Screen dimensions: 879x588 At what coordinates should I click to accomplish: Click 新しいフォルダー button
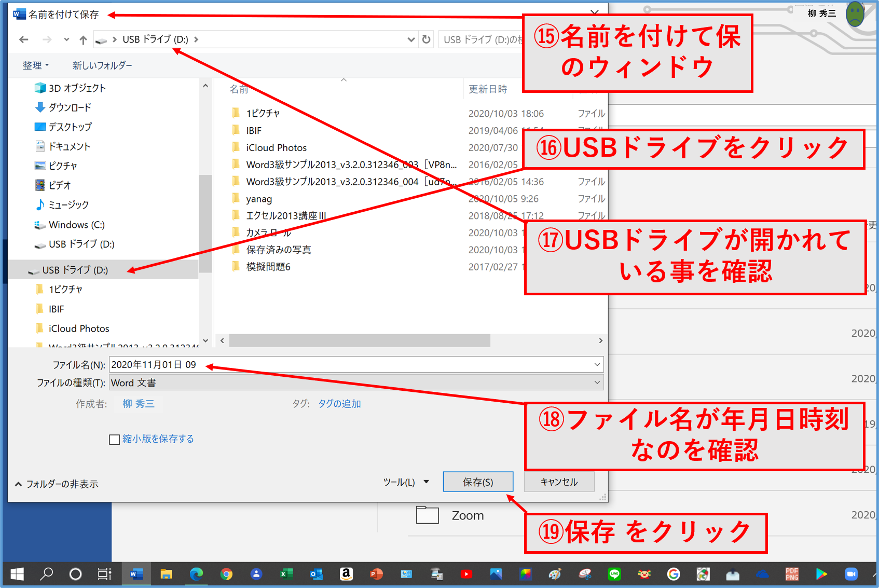(102, 65)
